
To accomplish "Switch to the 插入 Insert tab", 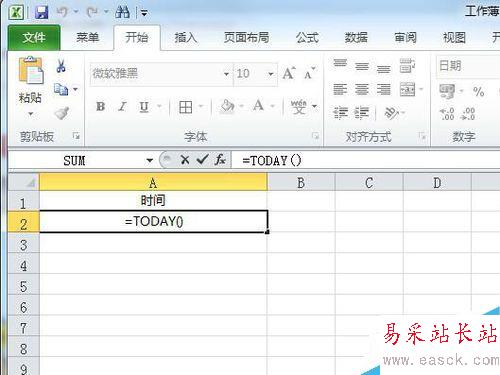I will click(x=186, y=37).
